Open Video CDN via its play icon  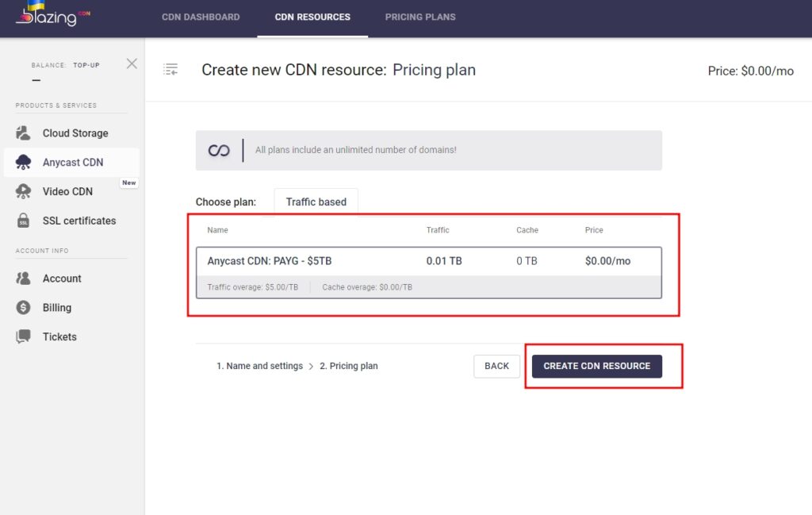pyautogui.click(x=22, y=191)
